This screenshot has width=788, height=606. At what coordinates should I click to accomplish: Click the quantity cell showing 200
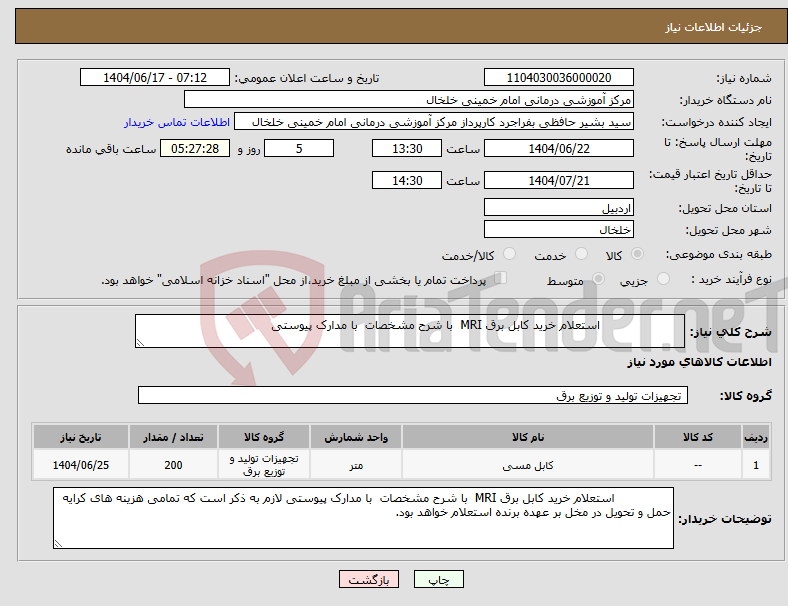(x=173, y=465)
